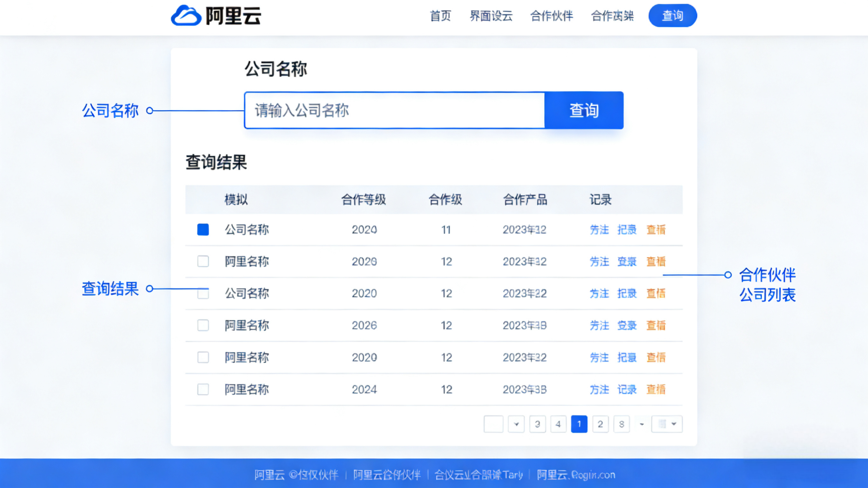This screenshot has width=868, height=488.
Task: Jump to page 2 in pagination
Action: tap(600, 424)
